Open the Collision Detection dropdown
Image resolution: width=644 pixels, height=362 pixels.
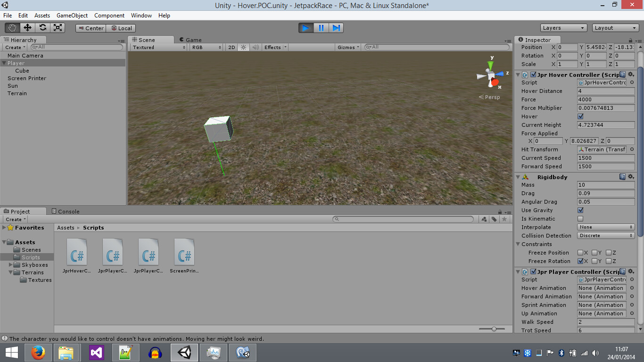coord(606,236)
